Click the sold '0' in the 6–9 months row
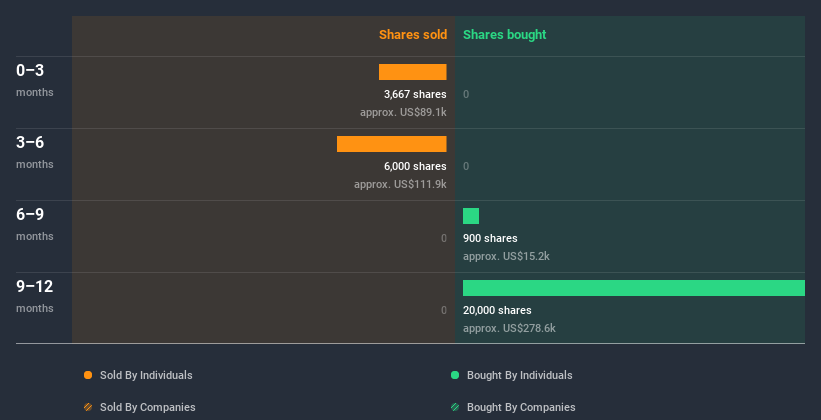The height and width of the screenshot is (420, 821). coord(443,238)
